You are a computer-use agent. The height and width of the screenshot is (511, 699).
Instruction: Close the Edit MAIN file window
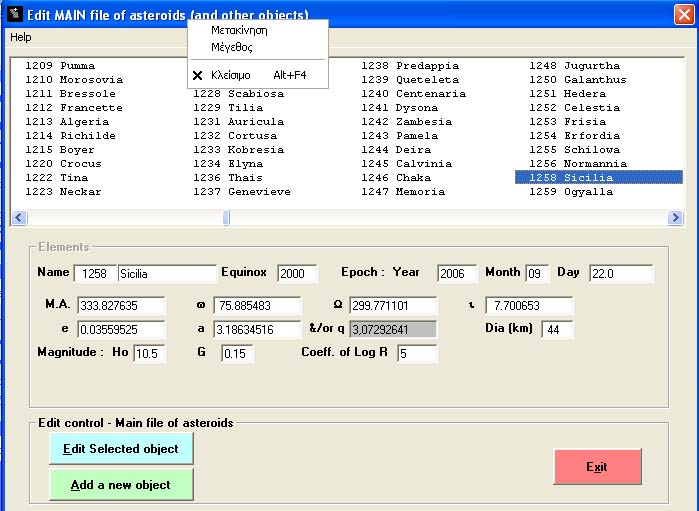(x=684, y=14)
